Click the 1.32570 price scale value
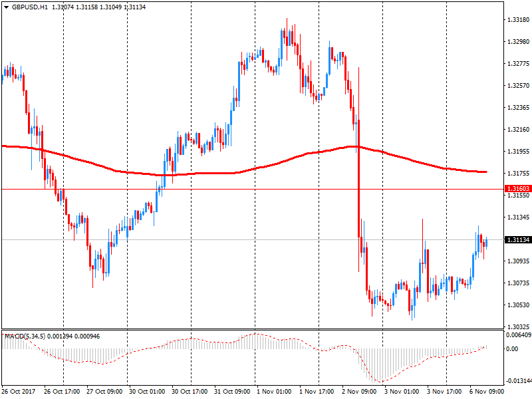This screenshot has width=532, height=399. pos(518,86)
